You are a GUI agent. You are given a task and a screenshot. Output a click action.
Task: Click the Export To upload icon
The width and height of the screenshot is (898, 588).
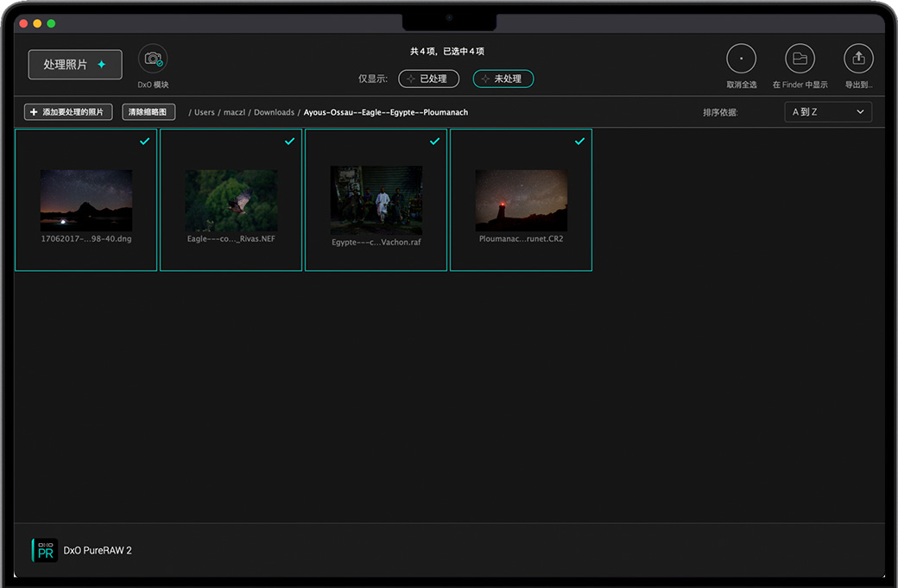click(858, 59)
